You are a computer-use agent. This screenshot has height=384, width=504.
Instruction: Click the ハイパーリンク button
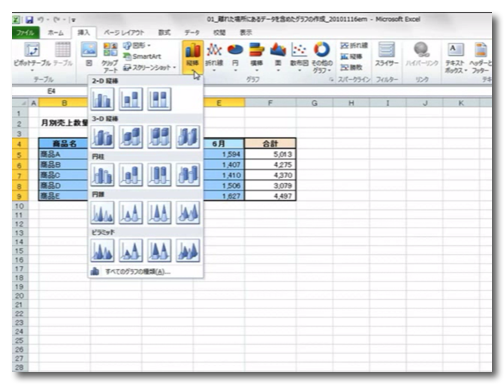tap(422, 54)
